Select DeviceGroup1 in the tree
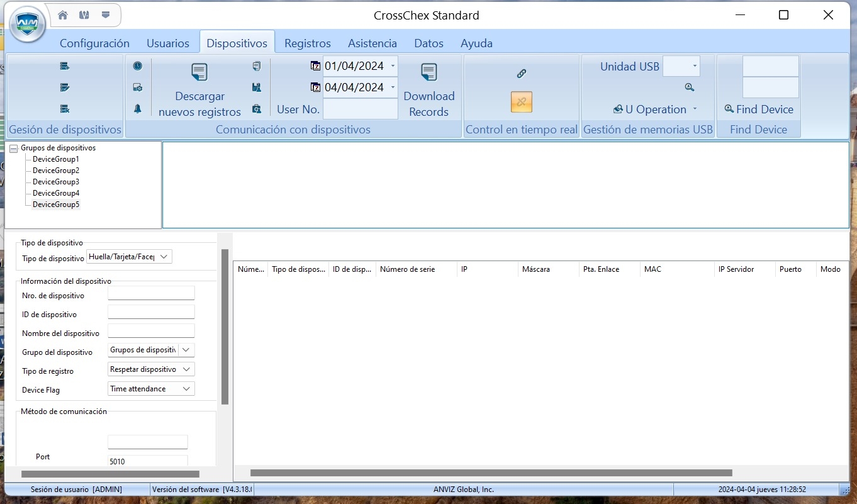Screen dimensions: 857x504 (x=56, y=160)
